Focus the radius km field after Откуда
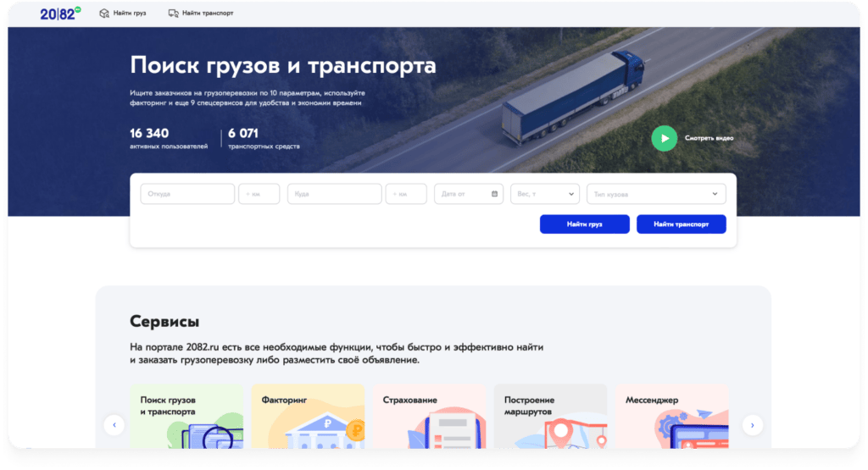868x470 pixels. point(259,194)
